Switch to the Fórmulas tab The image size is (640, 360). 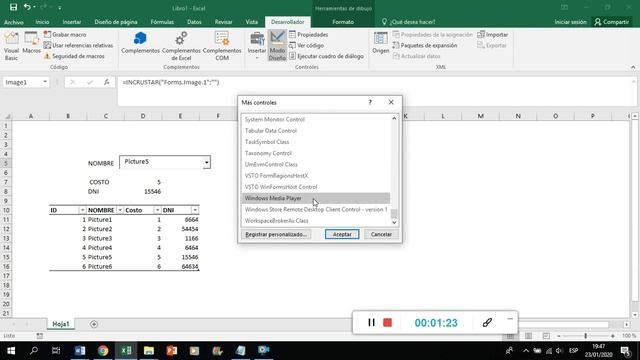[x=162, y=22]
